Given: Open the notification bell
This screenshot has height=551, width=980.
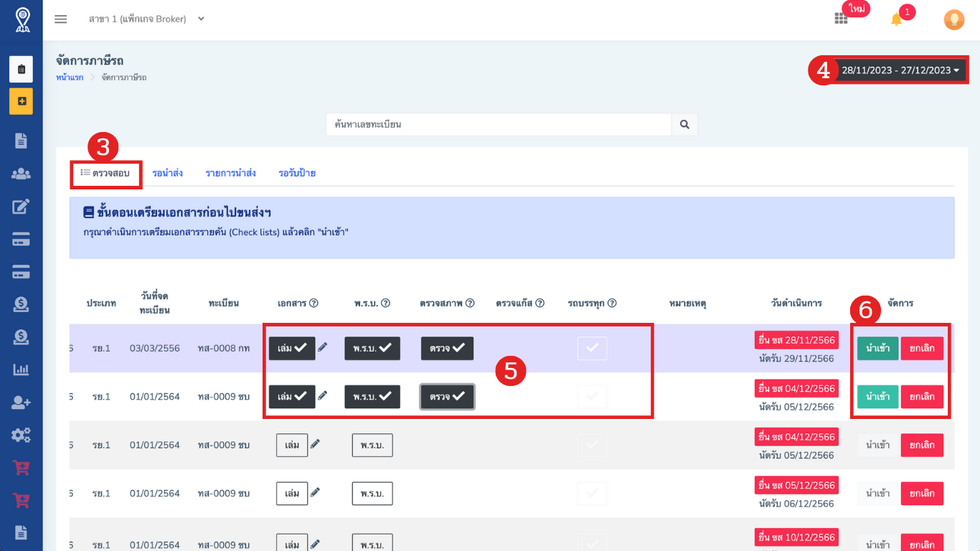Looking at the screenshot, I should (896, 19).
